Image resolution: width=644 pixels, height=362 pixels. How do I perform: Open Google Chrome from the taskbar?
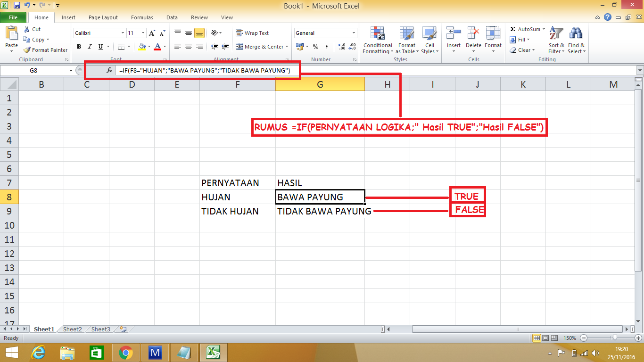pyautogui.click(x=125, y=353)
